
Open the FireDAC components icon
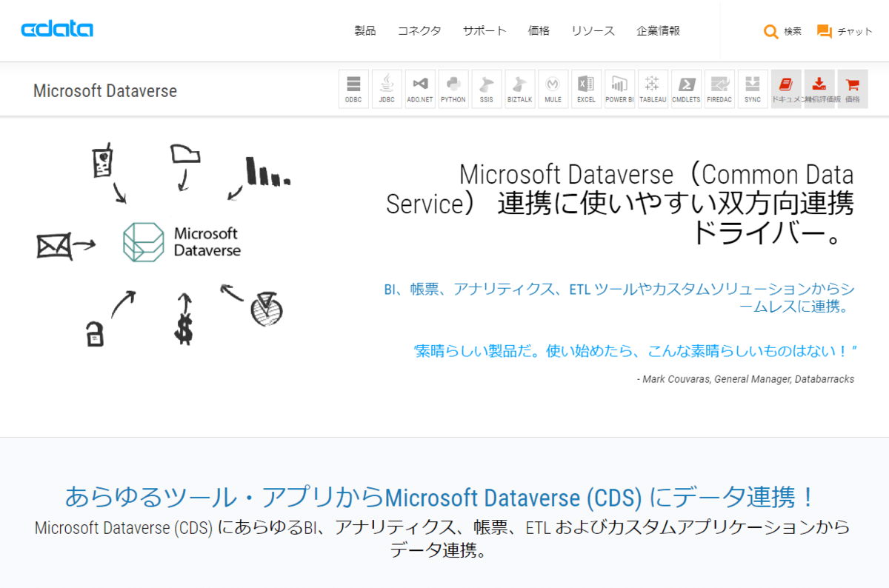click(719, 89)
